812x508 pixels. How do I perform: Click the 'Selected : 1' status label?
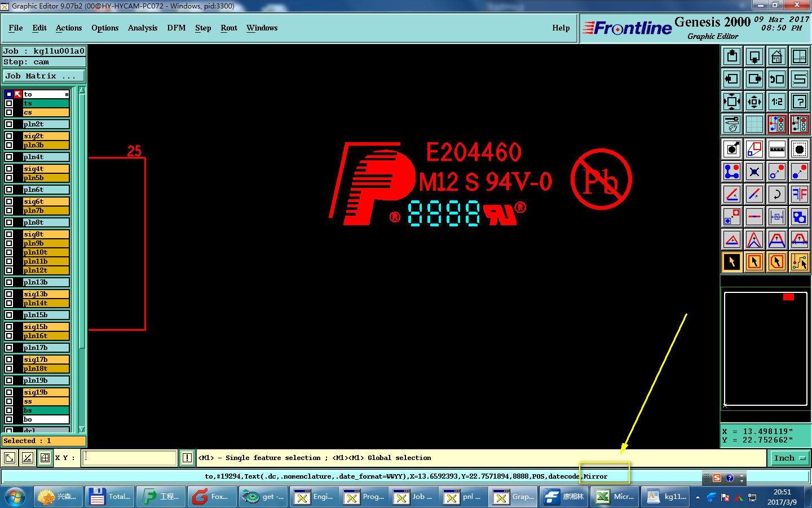click(44, 441)
